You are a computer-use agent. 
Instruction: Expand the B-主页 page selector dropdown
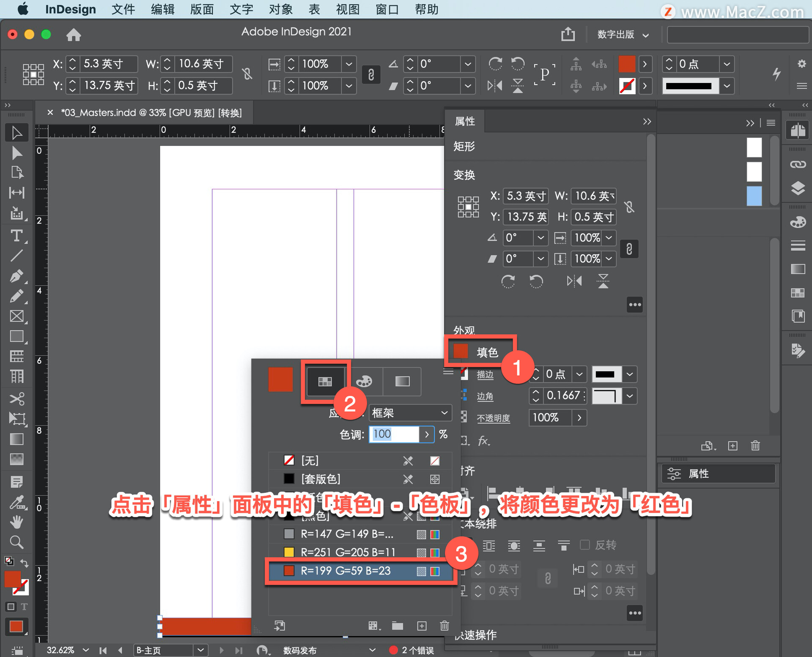pos(200,650)
